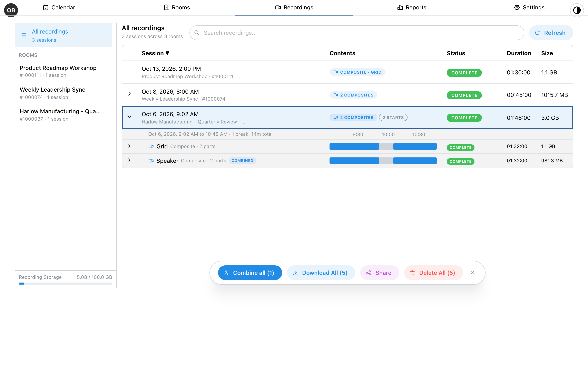
Task: Toggle the dark/light theme contrast icon
Action: point(577,10)
